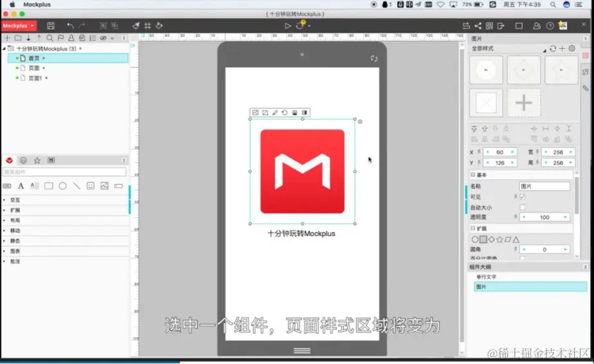The width and height of the screenshot is (594, 364).
Task: Switch to the templates tab
Action: click(x=51, y=160)
